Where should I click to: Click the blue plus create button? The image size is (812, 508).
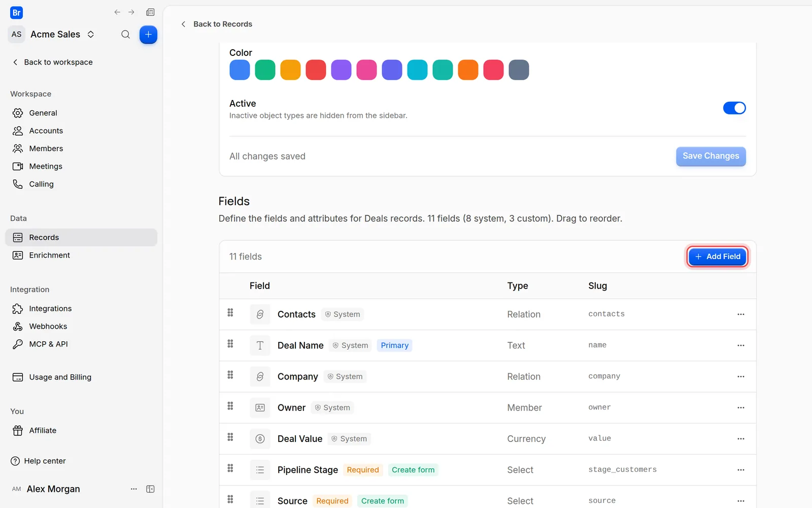coord(148,35)
